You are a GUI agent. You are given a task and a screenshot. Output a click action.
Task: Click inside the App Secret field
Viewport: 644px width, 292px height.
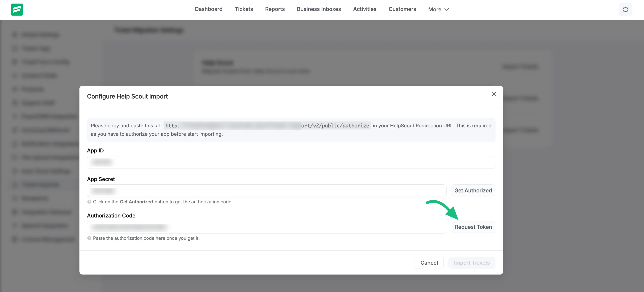[x=266, y=191]
